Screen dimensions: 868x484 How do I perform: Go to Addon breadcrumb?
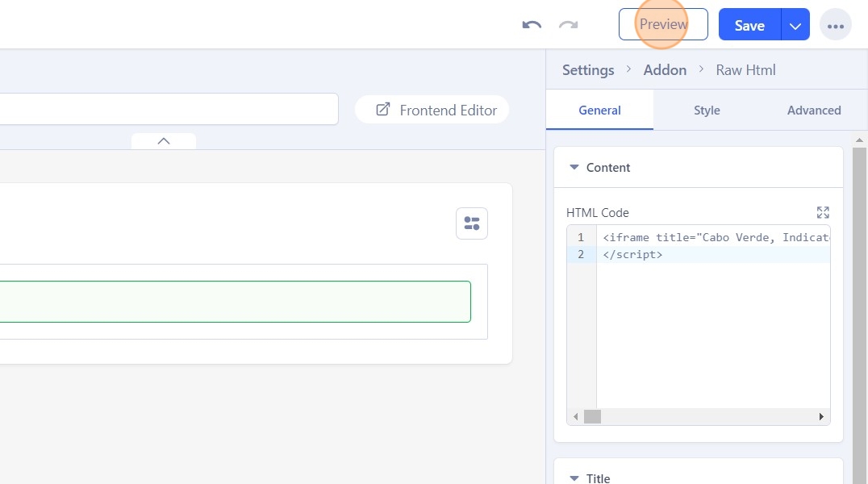pyautogui.click(x=664, y=69)
